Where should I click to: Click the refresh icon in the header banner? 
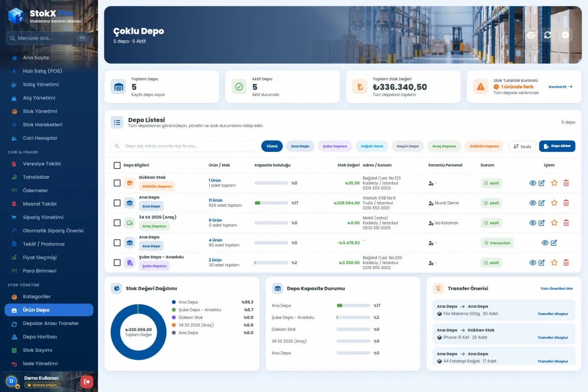tap(548, 35)
